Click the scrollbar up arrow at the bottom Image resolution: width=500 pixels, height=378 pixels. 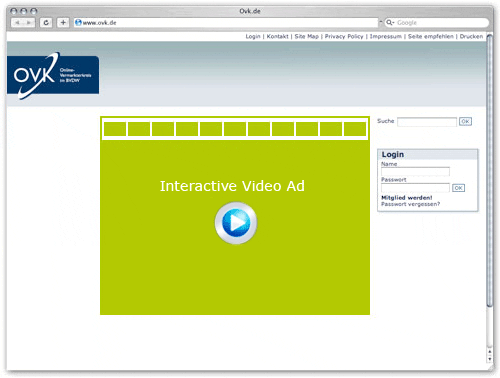[489, 352]
